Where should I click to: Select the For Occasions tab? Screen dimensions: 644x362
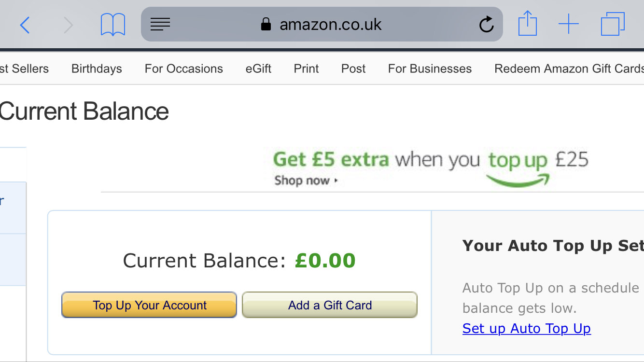tap(183, 69)
